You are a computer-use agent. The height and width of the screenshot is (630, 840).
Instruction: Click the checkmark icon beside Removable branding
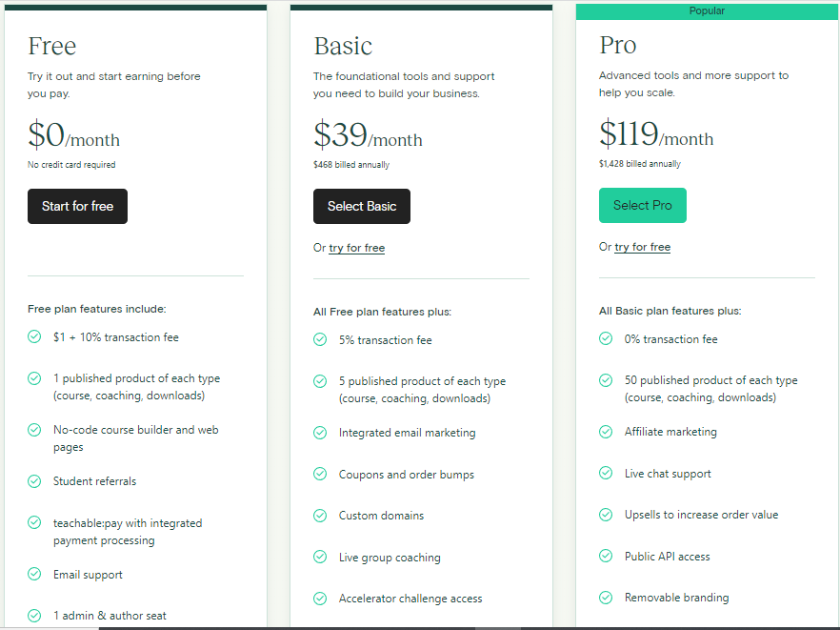606,598
